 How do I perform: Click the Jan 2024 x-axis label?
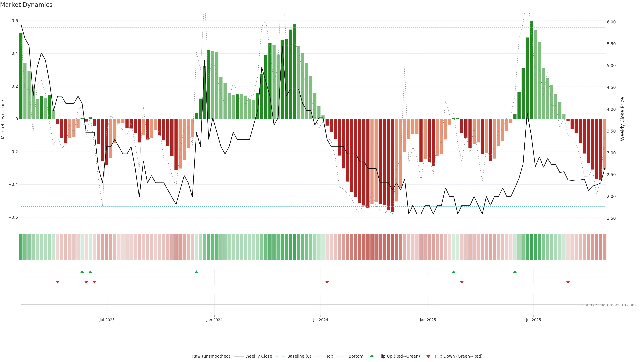pyautogui.click(x=214, y=320)
